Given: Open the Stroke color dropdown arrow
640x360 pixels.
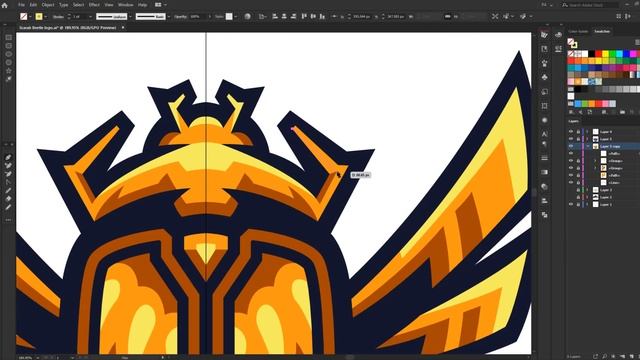Looking at the screenshot, I should (45, 17).
